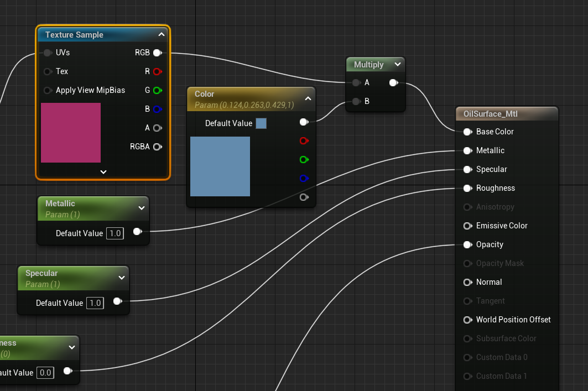The width and height of the screenshot is (588, 391).
Task: Expand the Specular param node chevron
Action: coord(122,278)
